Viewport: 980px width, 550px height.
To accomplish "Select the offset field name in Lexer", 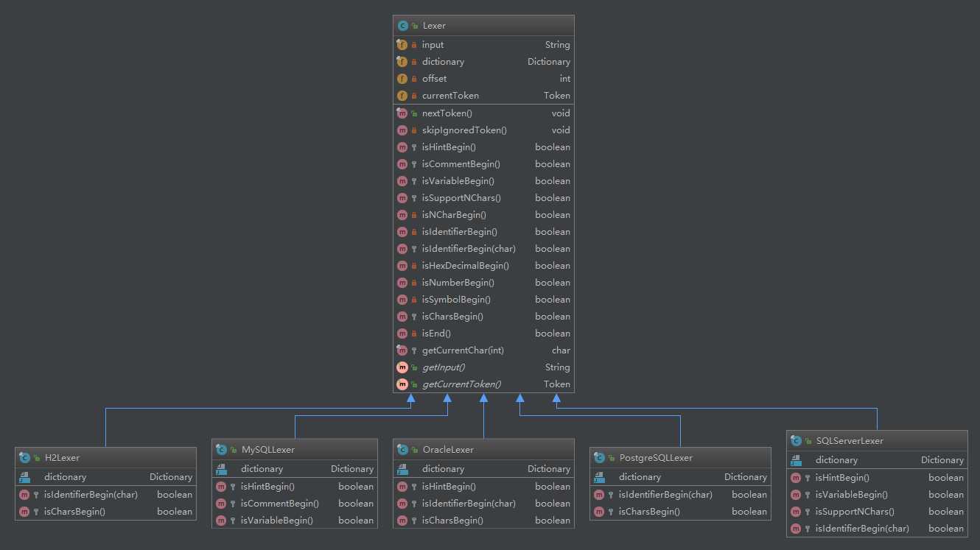I will [435, 79].
